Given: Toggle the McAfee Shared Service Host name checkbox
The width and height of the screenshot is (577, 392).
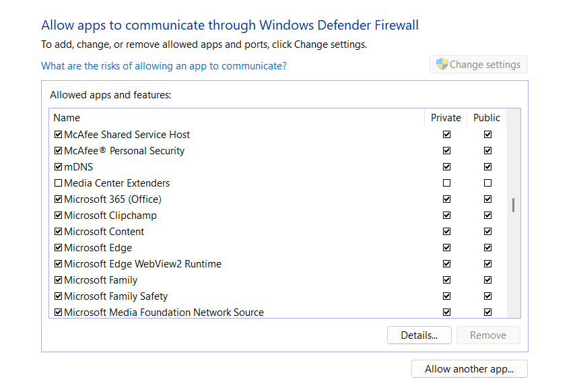Looking at the screenshot, I should [58, 134].
